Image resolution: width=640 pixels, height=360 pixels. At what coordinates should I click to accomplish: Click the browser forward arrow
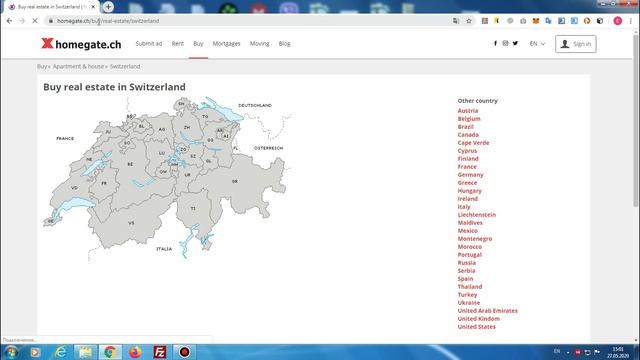(x=22, y=21)
